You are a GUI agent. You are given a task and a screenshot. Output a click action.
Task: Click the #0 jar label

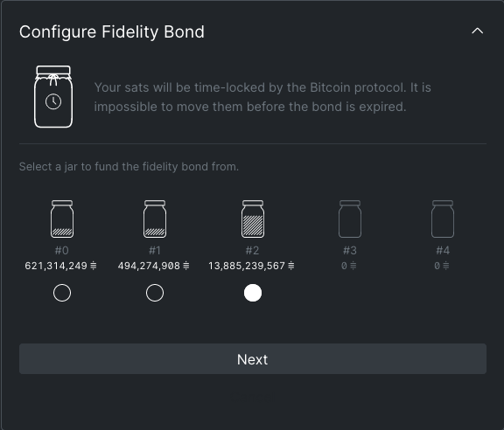pyautogui.click(x=62, y=251)
